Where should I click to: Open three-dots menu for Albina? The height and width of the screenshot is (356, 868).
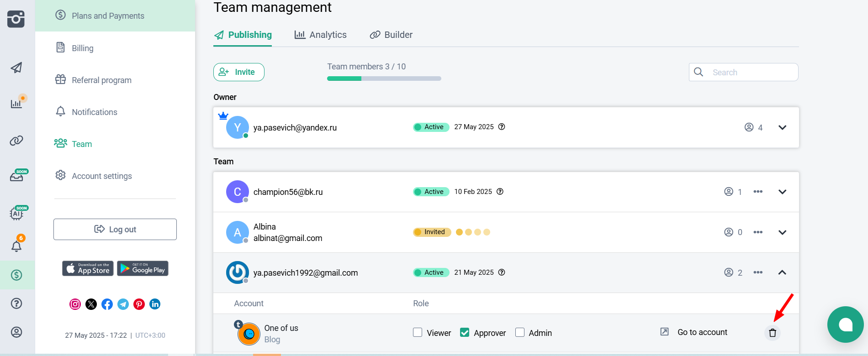click(758, 232)
